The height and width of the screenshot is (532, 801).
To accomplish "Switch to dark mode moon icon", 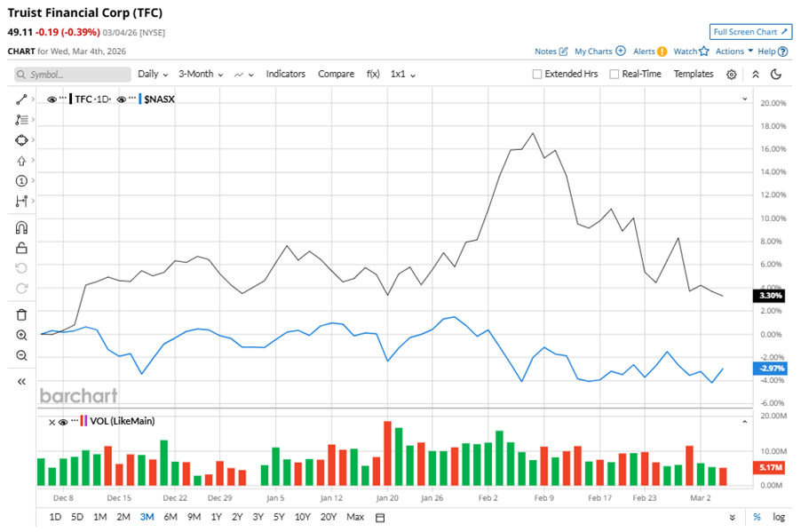I will click(776, 75).
